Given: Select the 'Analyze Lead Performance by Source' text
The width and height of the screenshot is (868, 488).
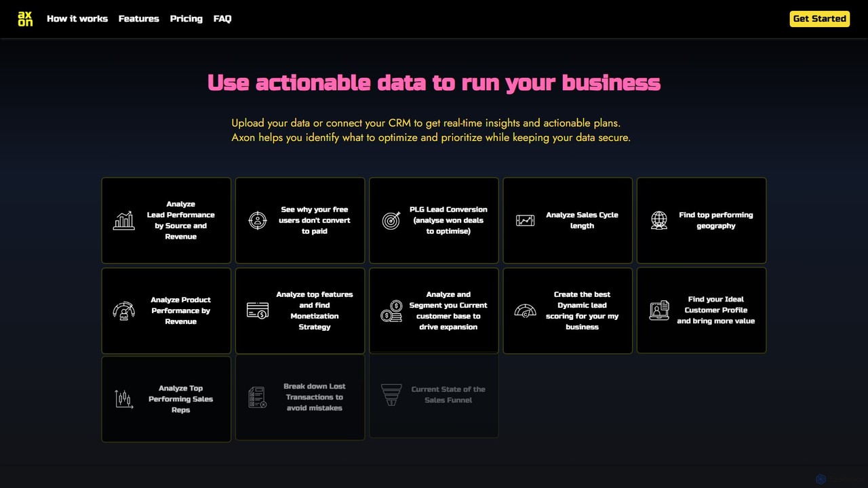Looking at the screenshot, I should 181,220.
